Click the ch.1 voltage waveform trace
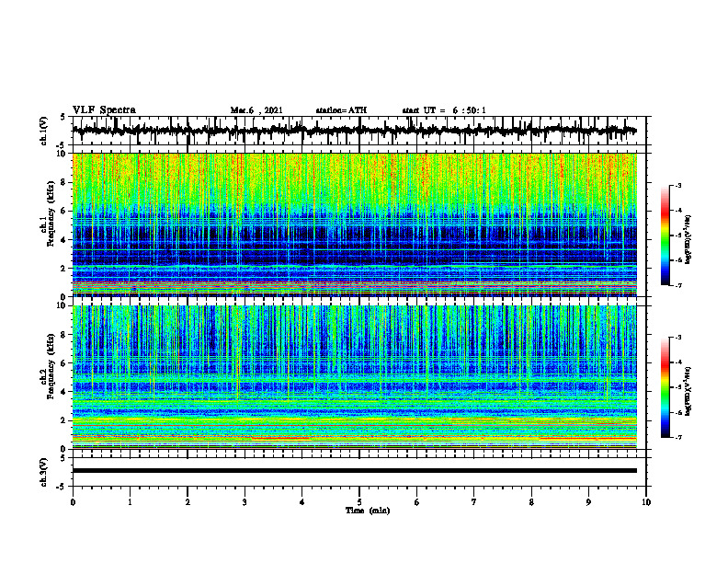This screenshot has width=728, height=563. [x=354, y=131]
